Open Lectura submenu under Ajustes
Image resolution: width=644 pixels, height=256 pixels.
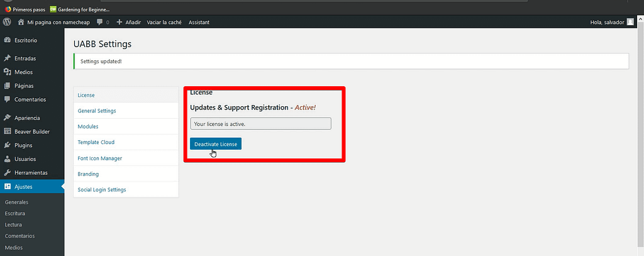point(13,225)
